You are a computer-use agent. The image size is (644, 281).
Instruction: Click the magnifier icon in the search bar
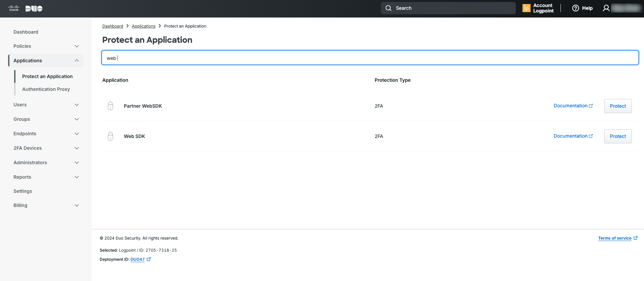388,8
